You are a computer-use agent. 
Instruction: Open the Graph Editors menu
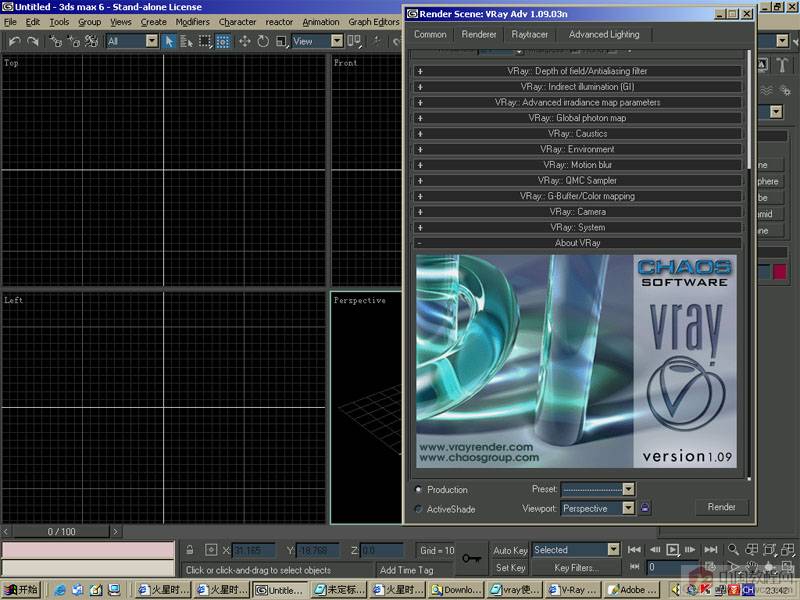pyautogui.click(x=373, y=22)
